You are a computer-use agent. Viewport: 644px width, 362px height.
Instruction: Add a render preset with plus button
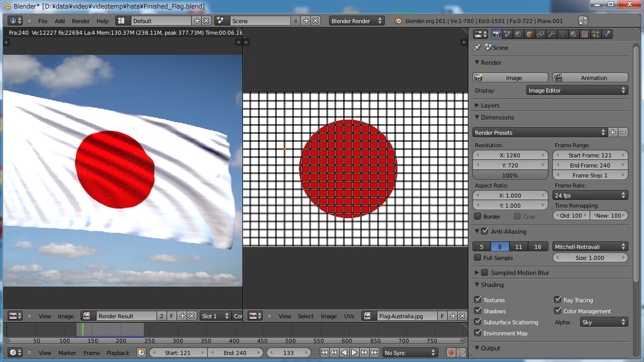[613, 132]
